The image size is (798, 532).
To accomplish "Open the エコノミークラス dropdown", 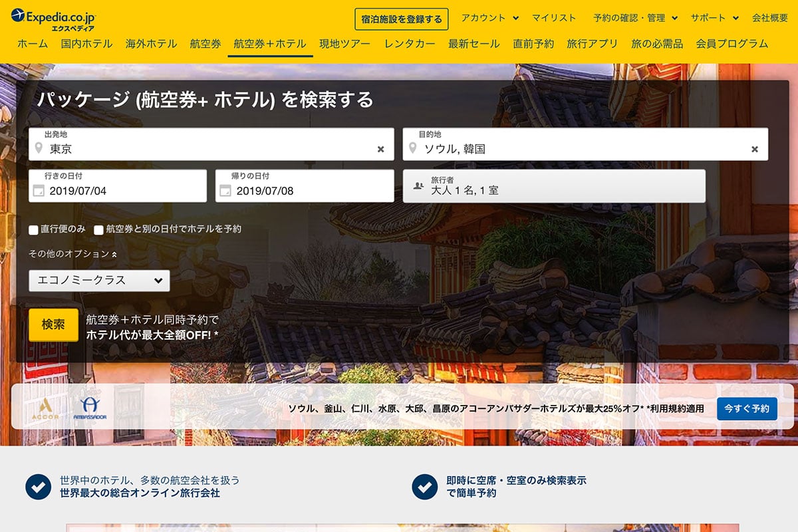I will tap(99, 281).
